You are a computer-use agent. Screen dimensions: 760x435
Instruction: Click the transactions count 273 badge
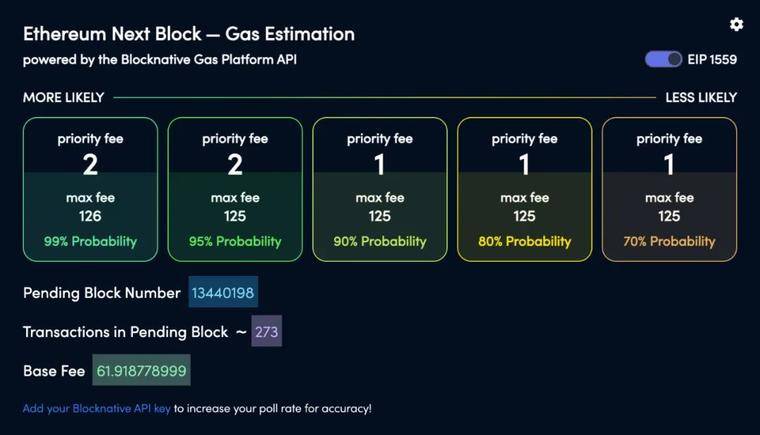click(x=267, y=331)
